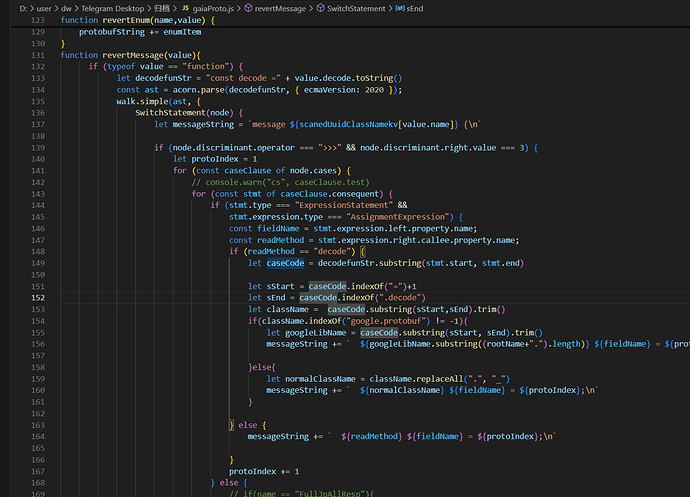This screenshot has height=497, width=690.
Task: Click '} else {' on line 163
Action: tap(248, 425)
